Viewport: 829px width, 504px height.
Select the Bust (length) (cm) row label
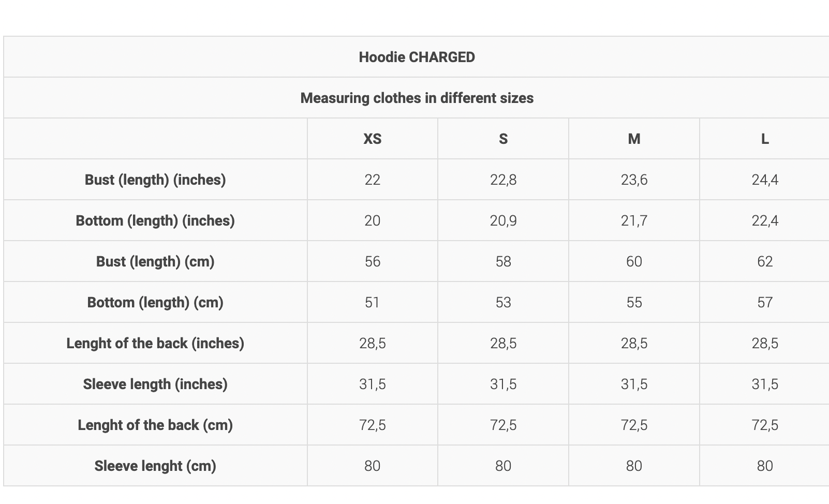click(x=155, y=261)
